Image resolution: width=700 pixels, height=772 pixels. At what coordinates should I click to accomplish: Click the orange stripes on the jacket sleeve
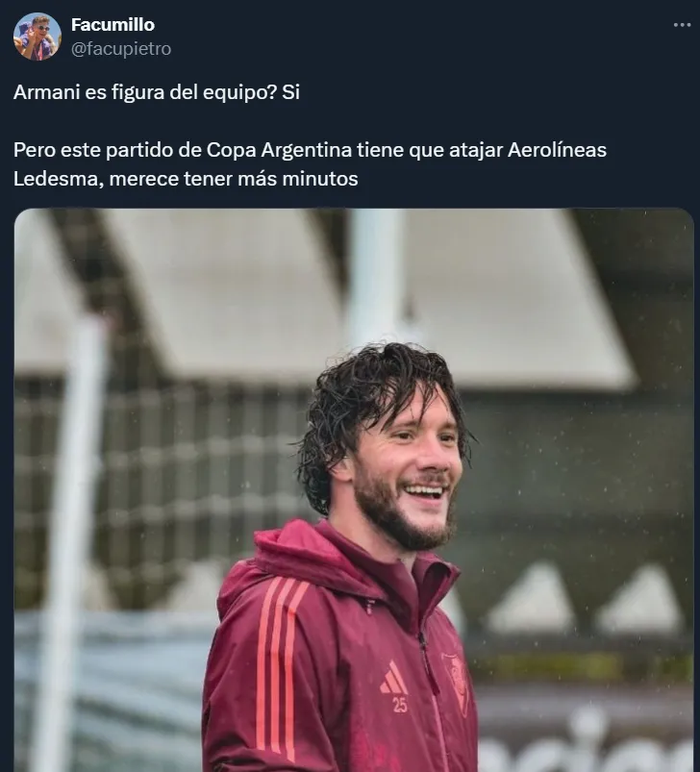point(281,664)
